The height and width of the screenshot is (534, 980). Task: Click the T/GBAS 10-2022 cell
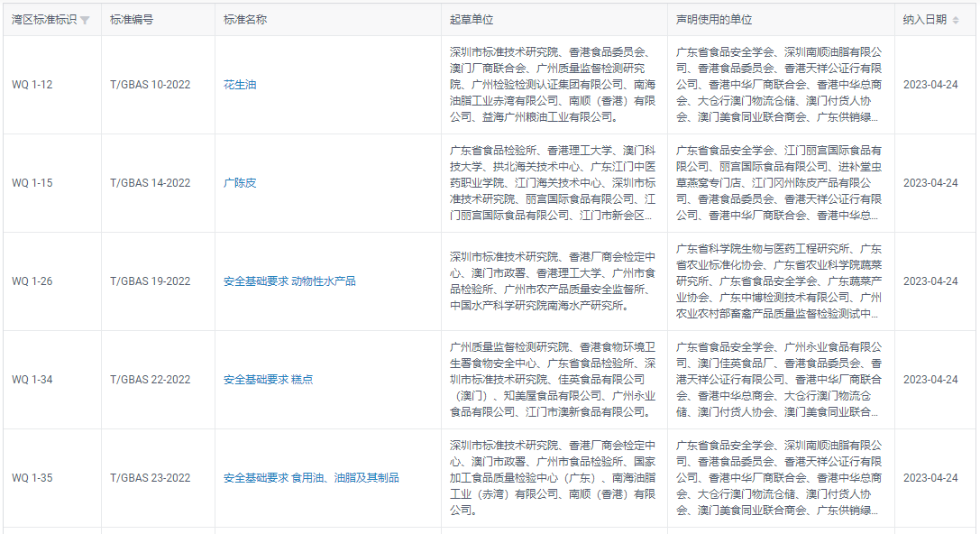(x=150, y=85)
